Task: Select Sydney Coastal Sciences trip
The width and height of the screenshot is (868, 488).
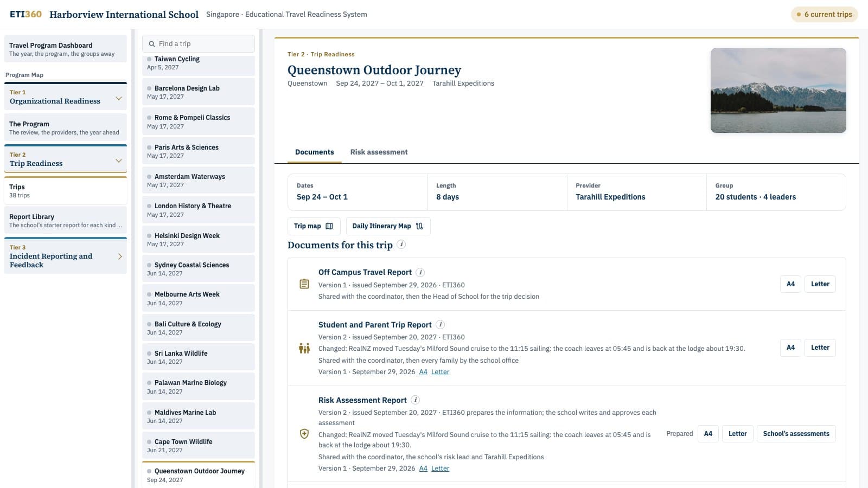Action: pyautogui.click(x=199, y=269)
